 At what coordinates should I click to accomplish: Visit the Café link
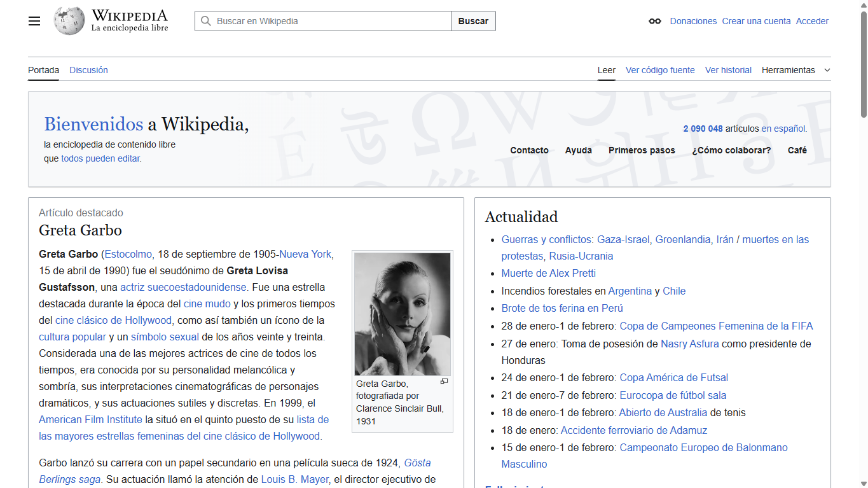(x=797, y=150)
